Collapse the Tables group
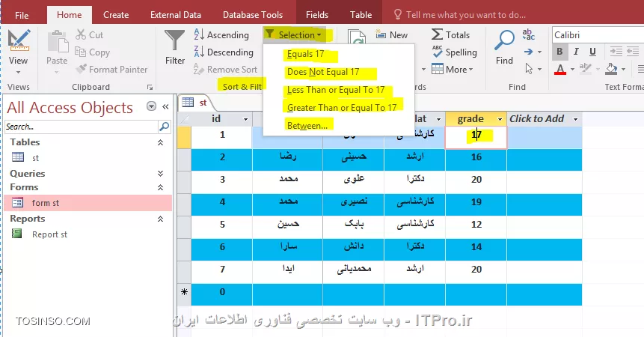644x337 pixels. click(160, 142)
